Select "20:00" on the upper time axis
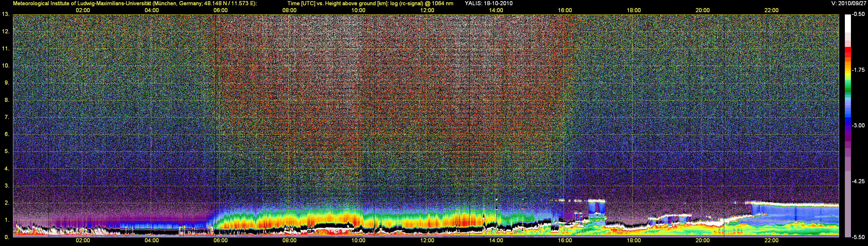Viewport: 868px width, 246px height. click(x=703, y=10)
